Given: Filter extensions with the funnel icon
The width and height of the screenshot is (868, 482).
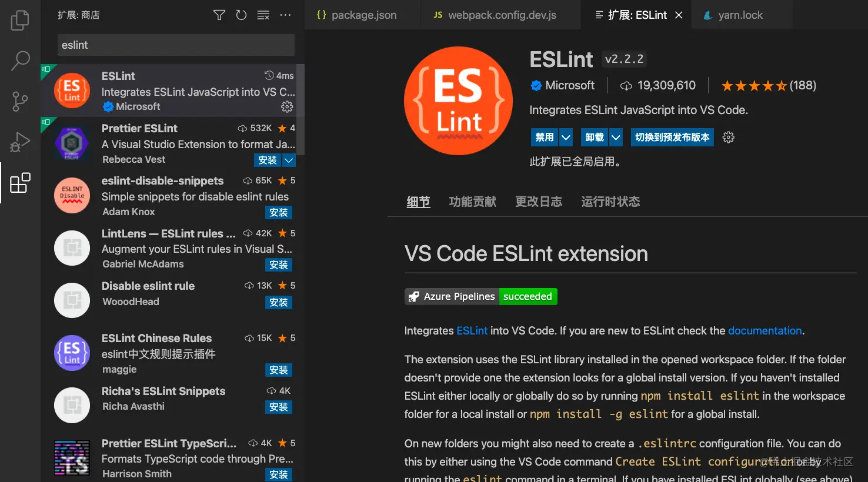Looking at the screenshot, I should point(219,15).
